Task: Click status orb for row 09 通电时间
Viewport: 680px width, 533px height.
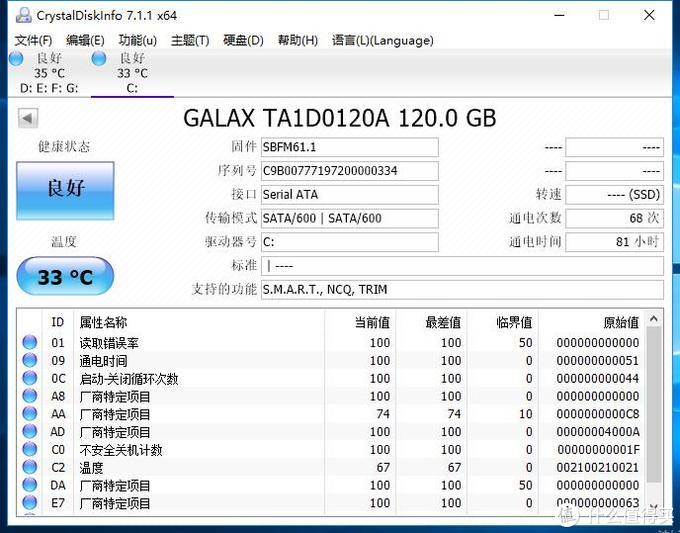Action: tap(29, 360)
